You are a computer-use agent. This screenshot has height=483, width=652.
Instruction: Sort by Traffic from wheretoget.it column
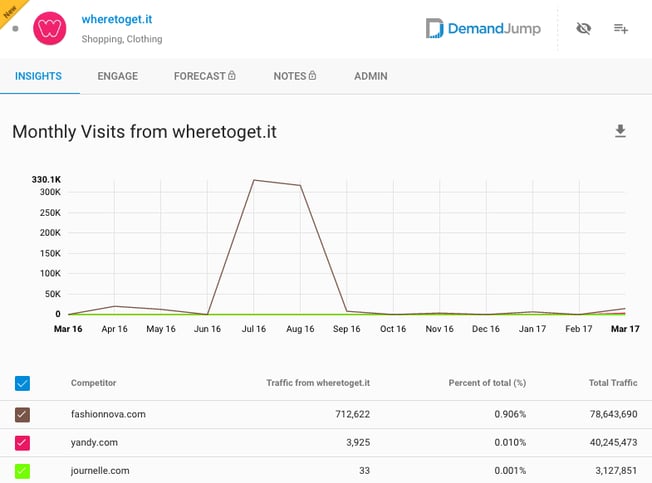318,383
